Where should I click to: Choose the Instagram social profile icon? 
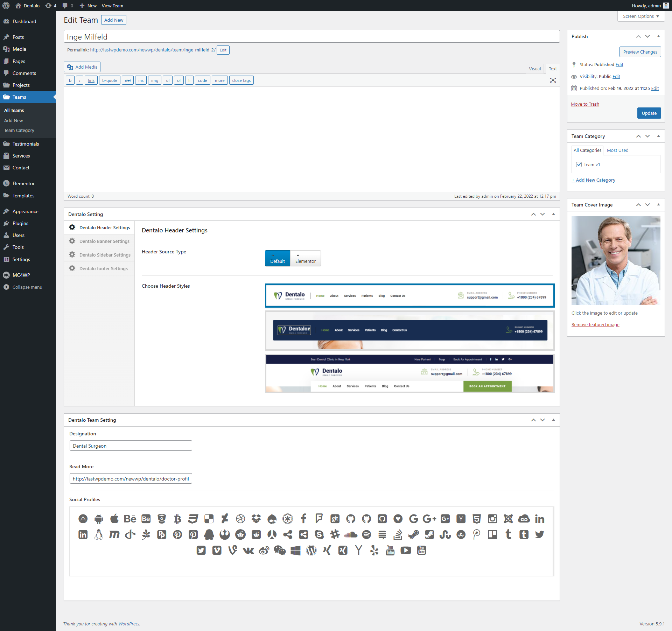click(x=492, y=519)
